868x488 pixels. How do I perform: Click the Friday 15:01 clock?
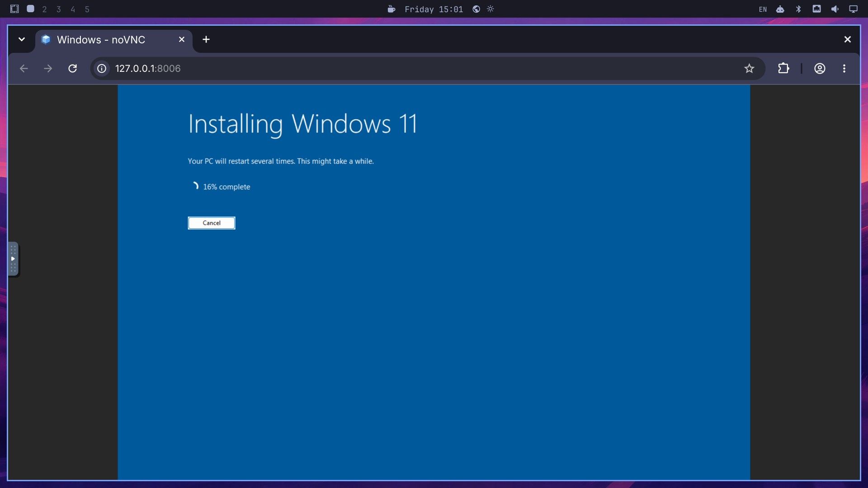(434, 9)
